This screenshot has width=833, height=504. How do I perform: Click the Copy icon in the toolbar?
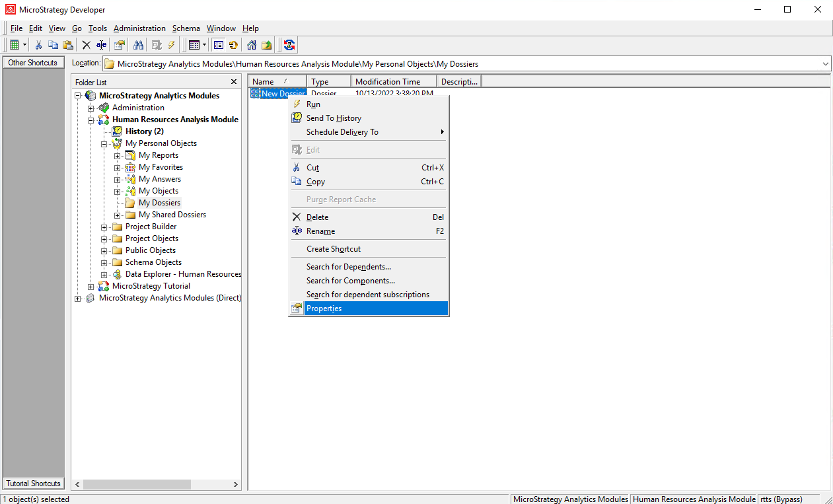tap(54, 45)
